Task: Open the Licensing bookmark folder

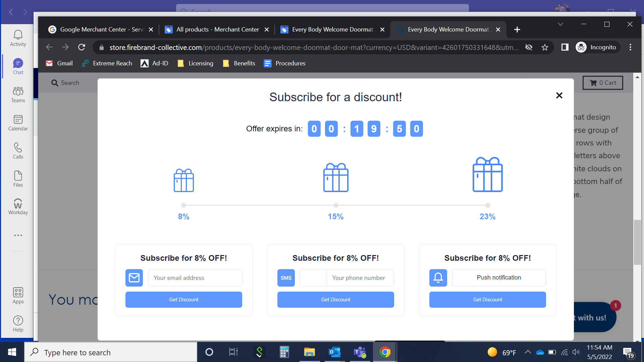Action: click(x=196, y=63)
